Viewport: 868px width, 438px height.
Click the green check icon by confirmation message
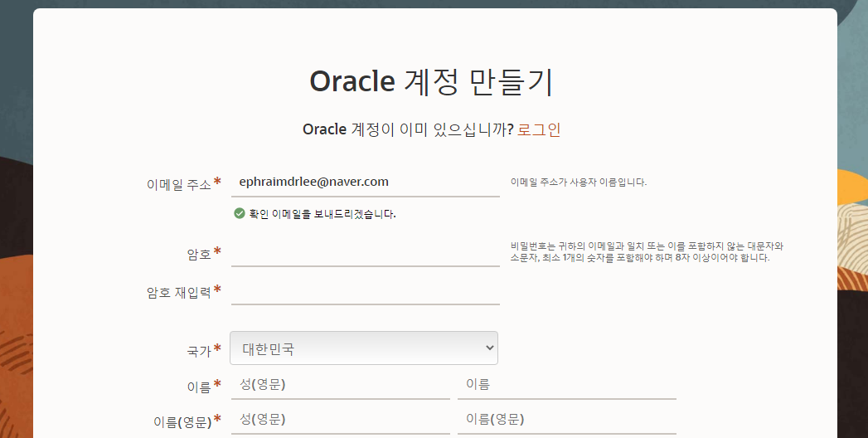pyautogui.click(x=239, y=213)
